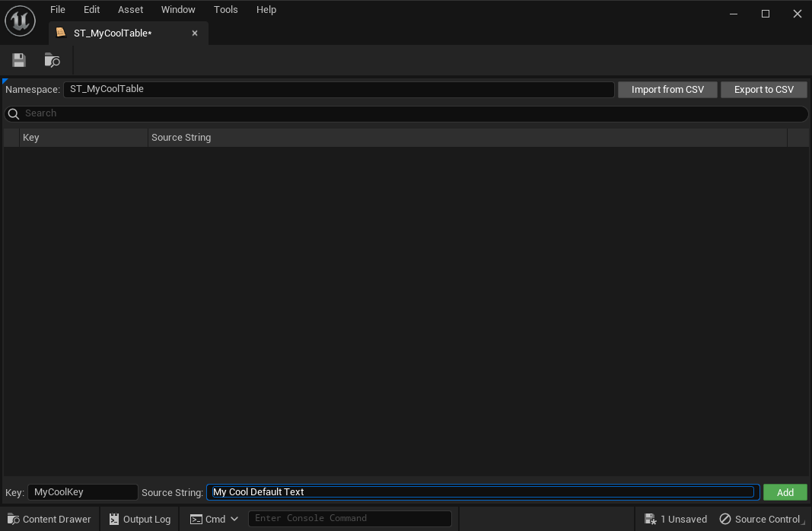Open the Tools menu
The width and height of the screenshot is (812, 531).
pos(225,10)
